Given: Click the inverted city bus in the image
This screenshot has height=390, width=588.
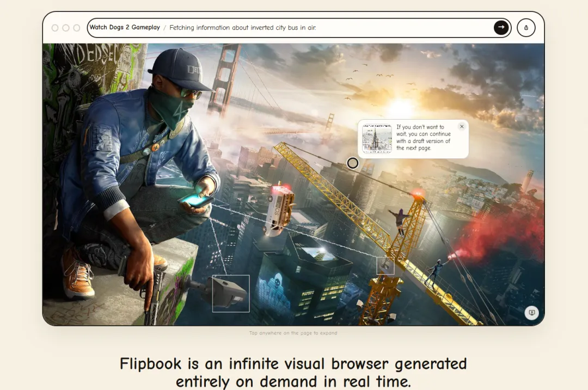Looking at the screenshot, I should pos(279,210).
